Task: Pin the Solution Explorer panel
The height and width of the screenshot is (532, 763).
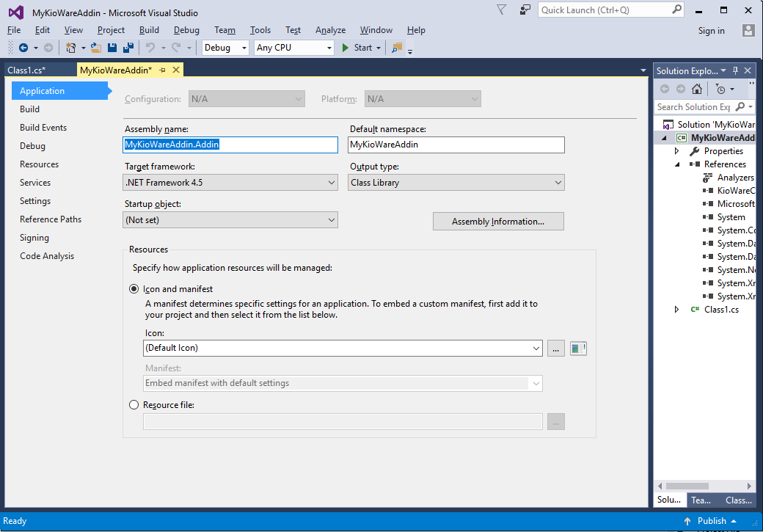Action: tap(735, 70)
